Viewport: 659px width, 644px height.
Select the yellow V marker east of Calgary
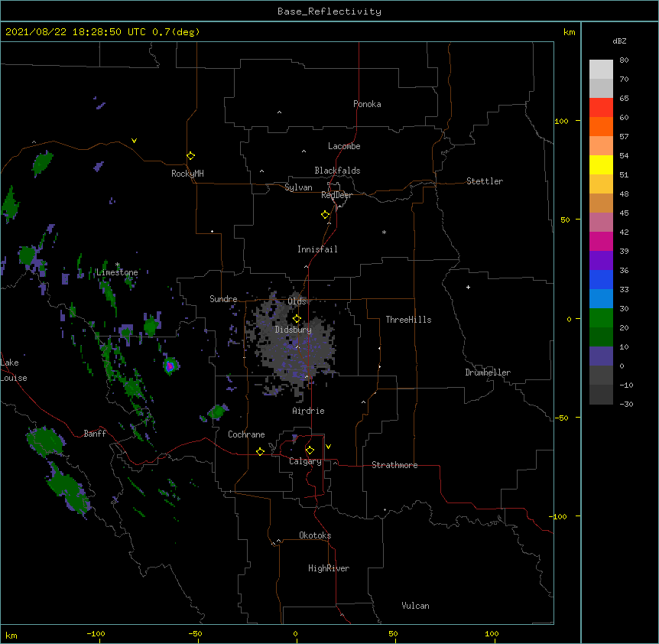point(328,447)
